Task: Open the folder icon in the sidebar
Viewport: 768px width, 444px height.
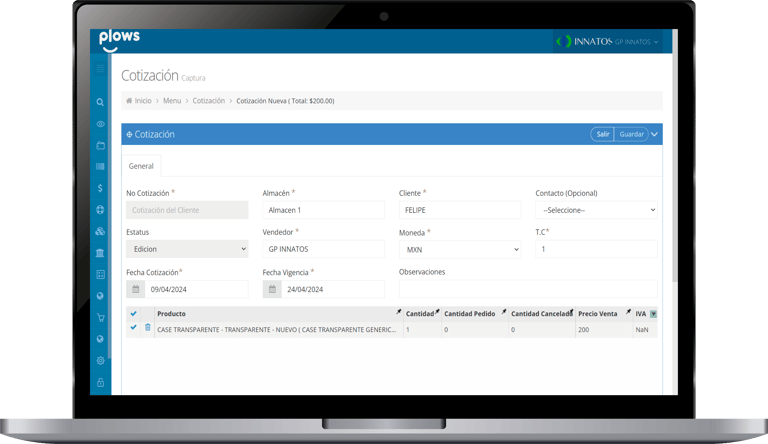Action: coord(100,146)
